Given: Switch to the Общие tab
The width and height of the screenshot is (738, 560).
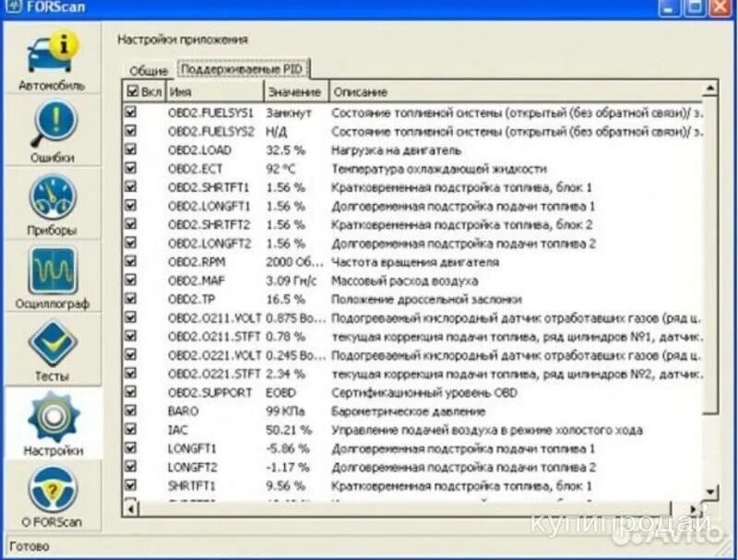Looking at the screenshot, I should pos(149,71).
